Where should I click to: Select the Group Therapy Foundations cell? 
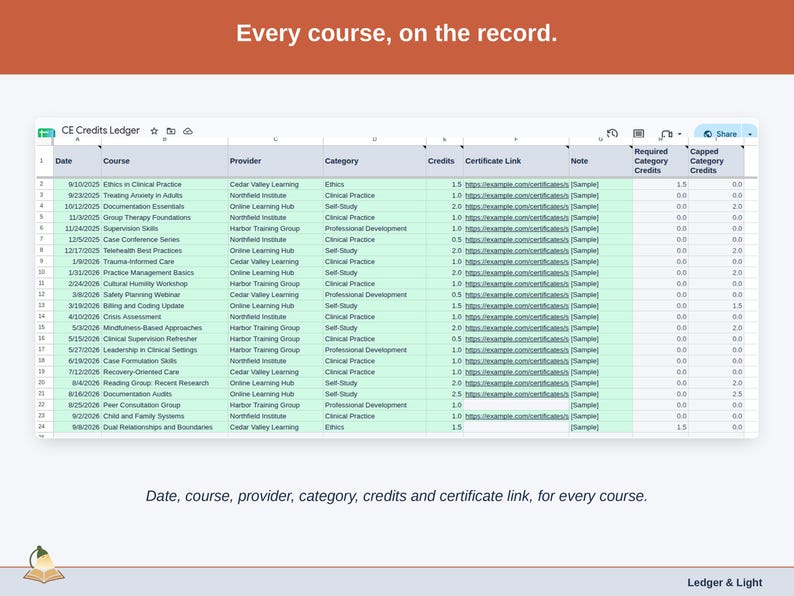pyautogui.click(x=165, y=218)
